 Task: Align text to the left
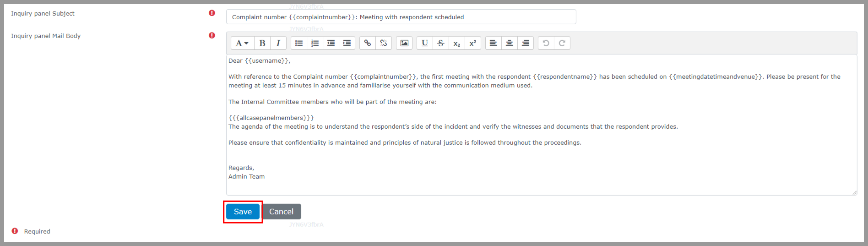point(494,43)
